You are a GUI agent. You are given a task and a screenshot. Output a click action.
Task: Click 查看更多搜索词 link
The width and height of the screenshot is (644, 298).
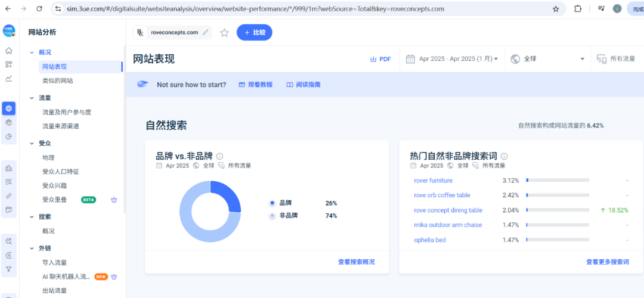click(608, 262)
